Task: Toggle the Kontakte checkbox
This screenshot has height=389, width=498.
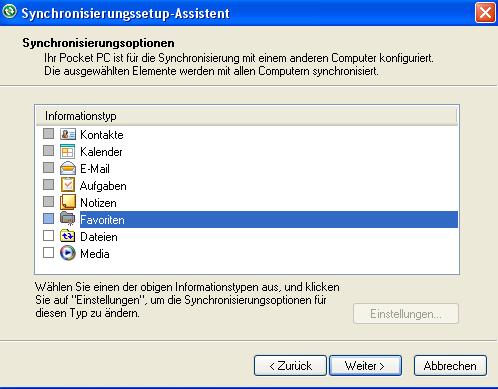Action: [48, 134]
